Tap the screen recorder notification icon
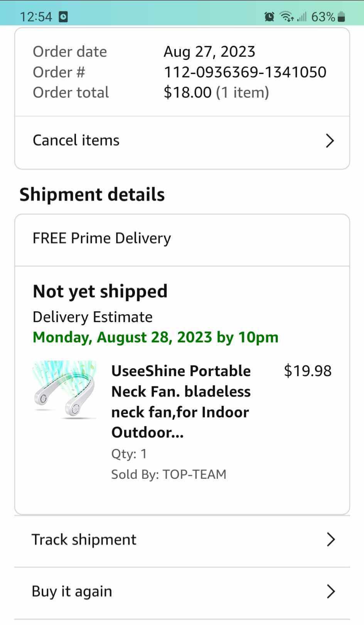The width and height of the screenshot is (364, 625). pyautogui.click(x=63, y=17)
